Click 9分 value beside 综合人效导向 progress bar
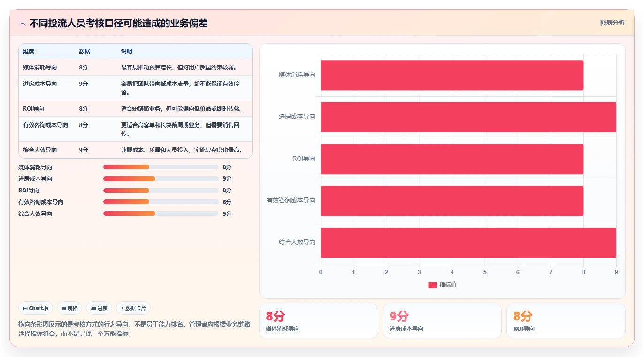This screenshot has height=357, width=644. pyautogui.click(x=227, y=214)
